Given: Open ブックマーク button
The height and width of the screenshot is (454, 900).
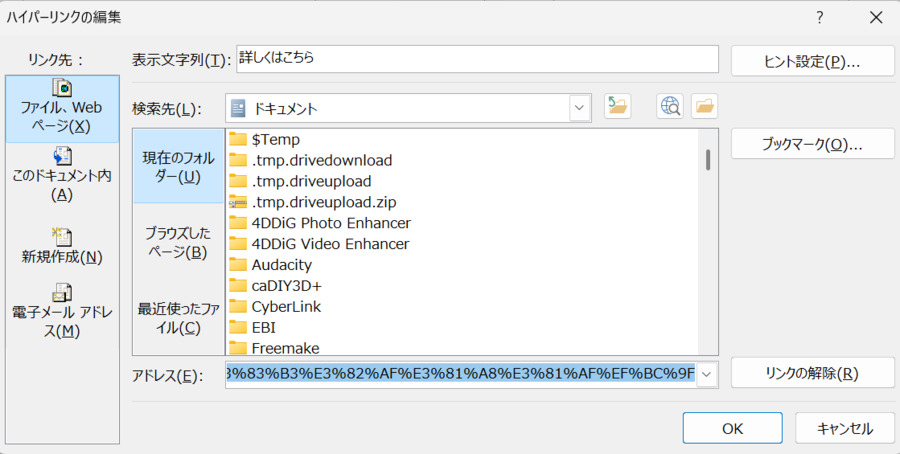Looking at the screenshot, I should [813, 143].
